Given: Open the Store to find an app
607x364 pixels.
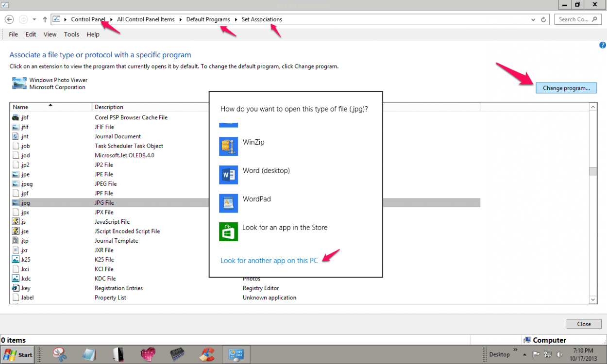Looking at the screenshot, I should [x=284, y=227].
